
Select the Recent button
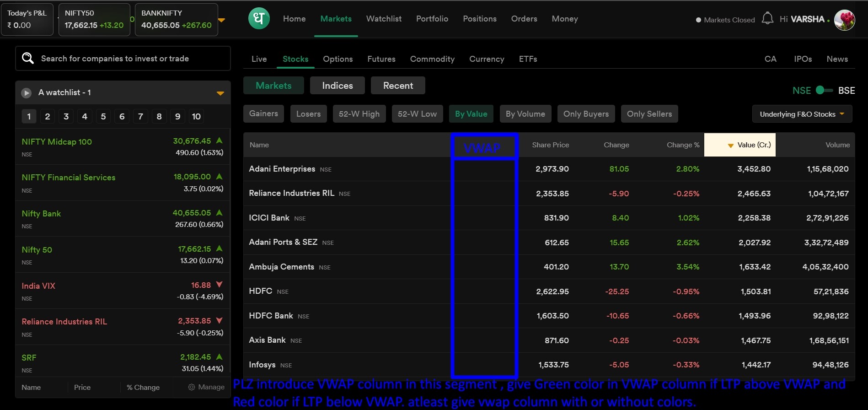tap(398, 86)
